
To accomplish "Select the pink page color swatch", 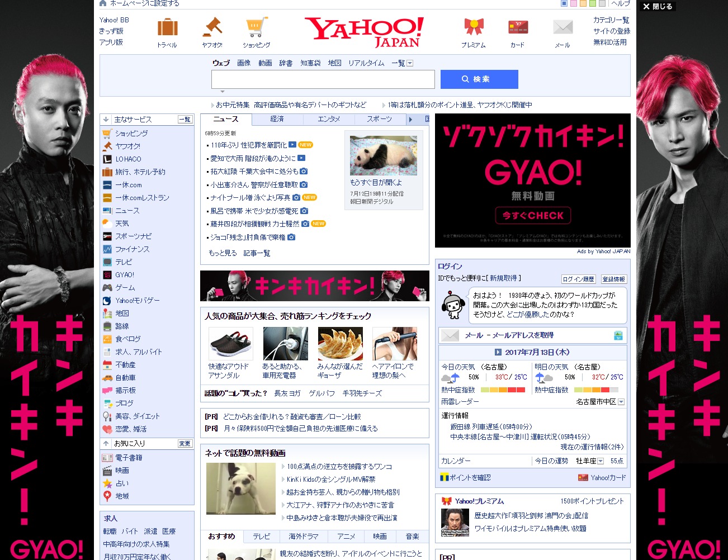I will coord(574,3).
